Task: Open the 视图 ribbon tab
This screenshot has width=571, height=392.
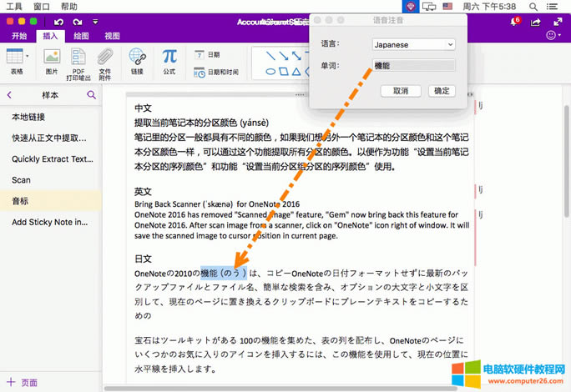Action: (113, 36)
